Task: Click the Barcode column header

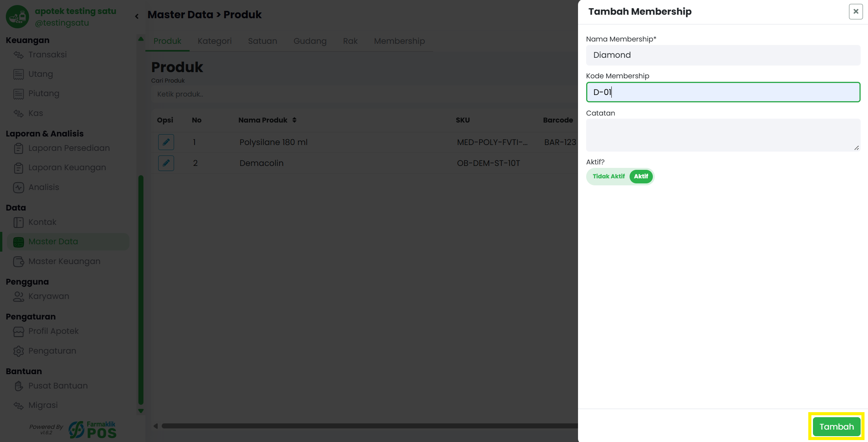Action: click(558, 120)
